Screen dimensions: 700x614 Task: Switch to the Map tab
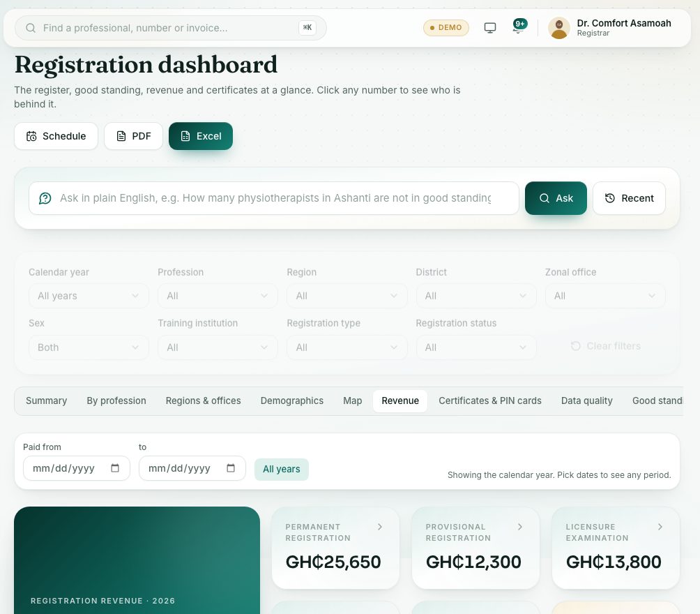click(x=353, y=400)
